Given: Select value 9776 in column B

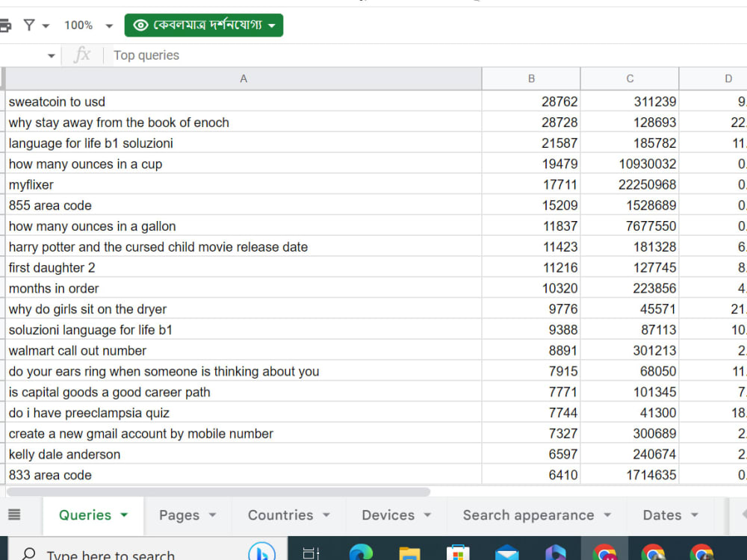Looking at the screenshot, I should (x=531, y=308).
